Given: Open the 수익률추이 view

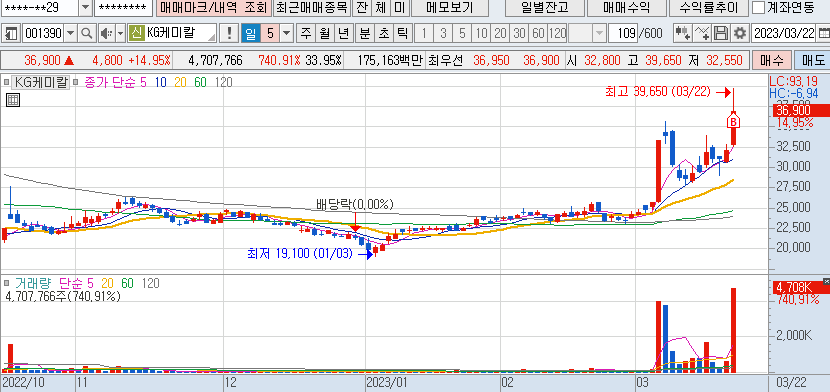Looking at the screenshot, I should coord(708,7).
